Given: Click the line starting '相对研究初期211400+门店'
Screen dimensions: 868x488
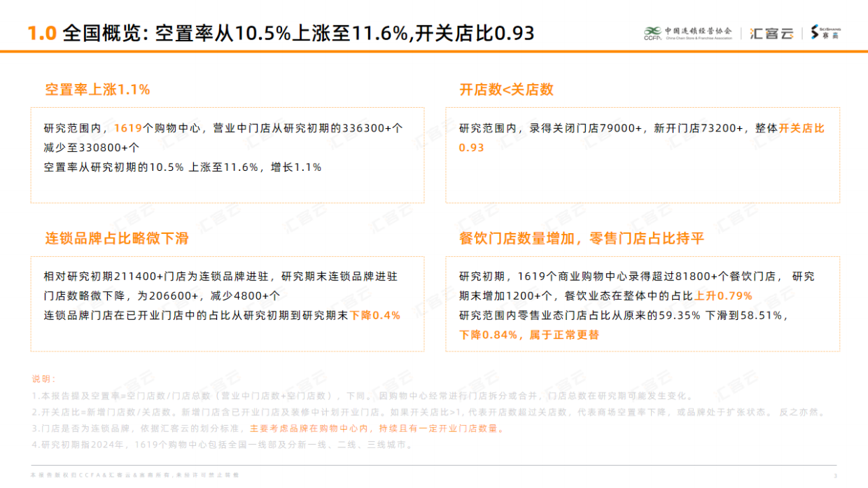Looking at the screenshot, I should [x=220, y=277].
